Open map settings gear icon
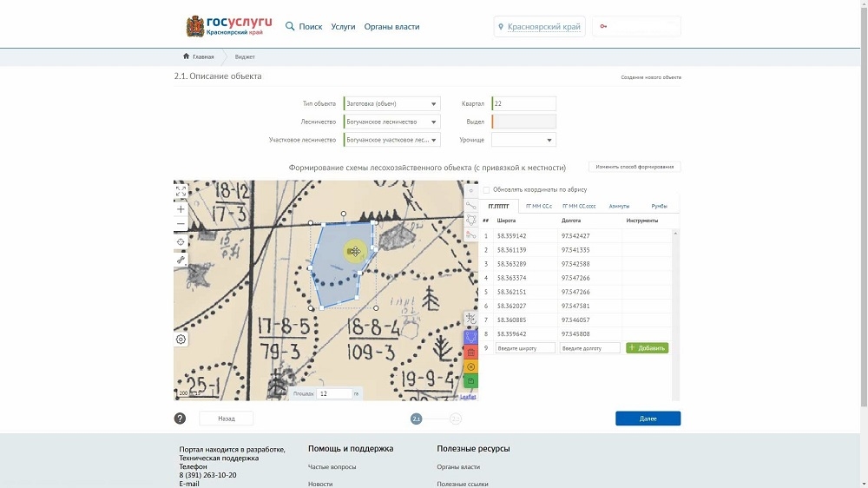Screen dimensions: 868x488 tap(181, 340)
